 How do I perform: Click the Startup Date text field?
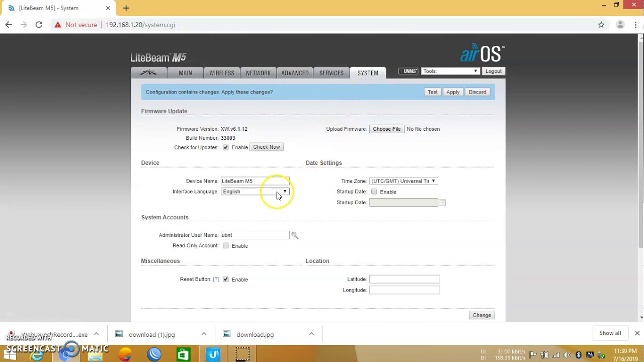404,202
